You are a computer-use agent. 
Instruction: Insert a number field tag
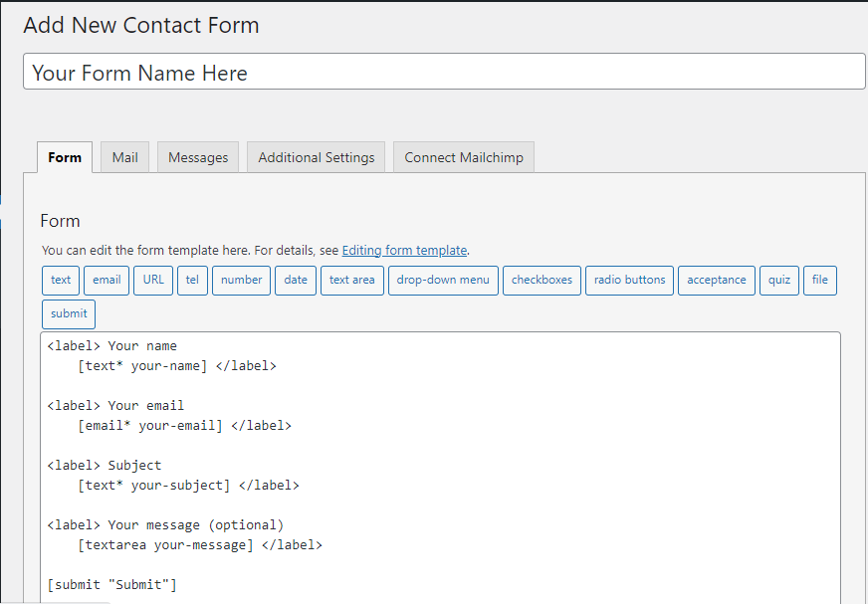241,280
